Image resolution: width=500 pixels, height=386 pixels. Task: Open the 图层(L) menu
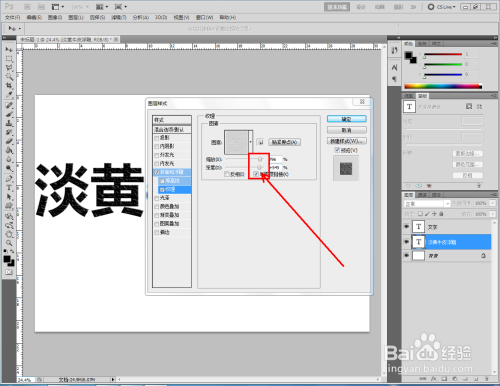point(76,17)
